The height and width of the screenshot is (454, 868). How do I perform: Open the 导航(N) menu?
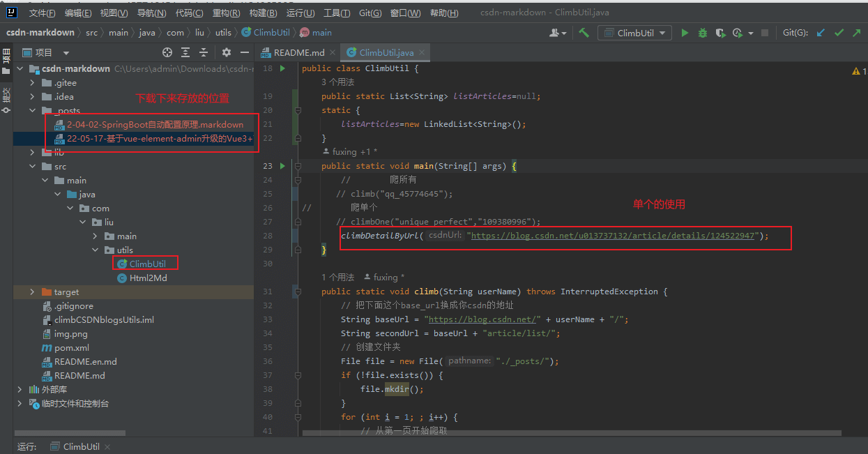coord(151,13)
